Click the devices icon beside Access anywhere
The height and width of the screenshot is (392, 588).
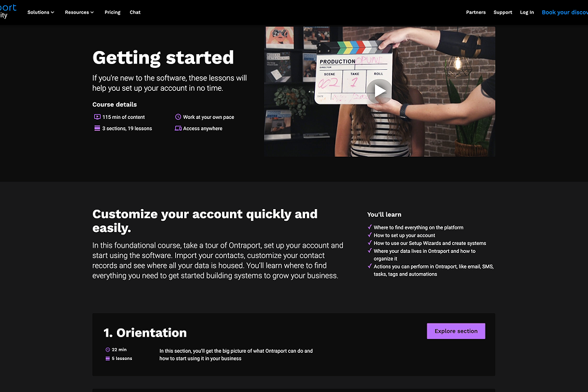point(178,128)
